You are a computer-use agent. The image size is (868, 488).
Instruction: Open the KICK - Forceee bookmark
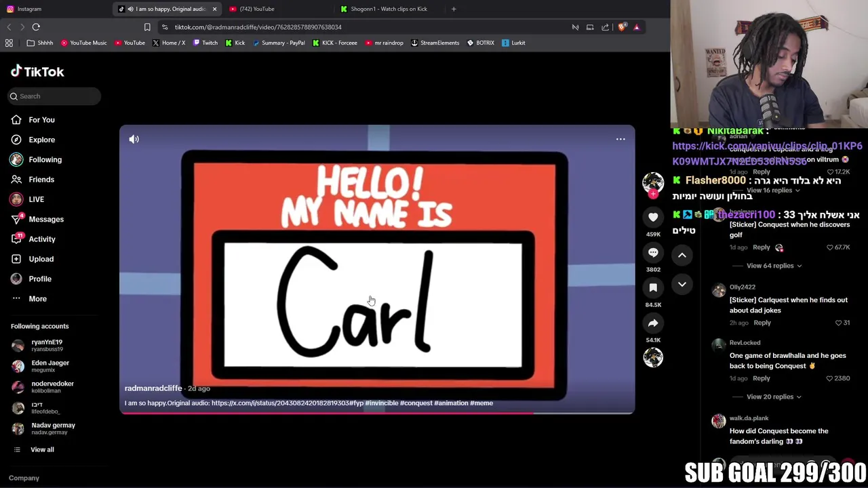pos(335,43)
